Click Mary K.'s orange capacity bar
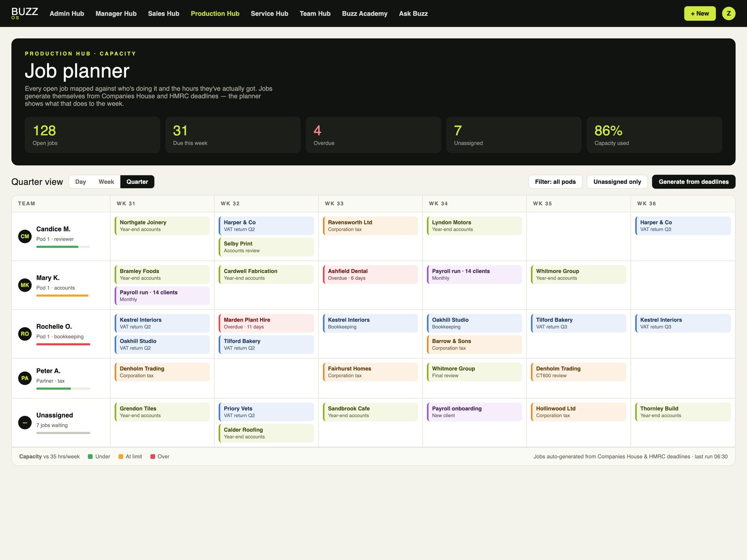This screenshot has height=560, width=747. 63,295
